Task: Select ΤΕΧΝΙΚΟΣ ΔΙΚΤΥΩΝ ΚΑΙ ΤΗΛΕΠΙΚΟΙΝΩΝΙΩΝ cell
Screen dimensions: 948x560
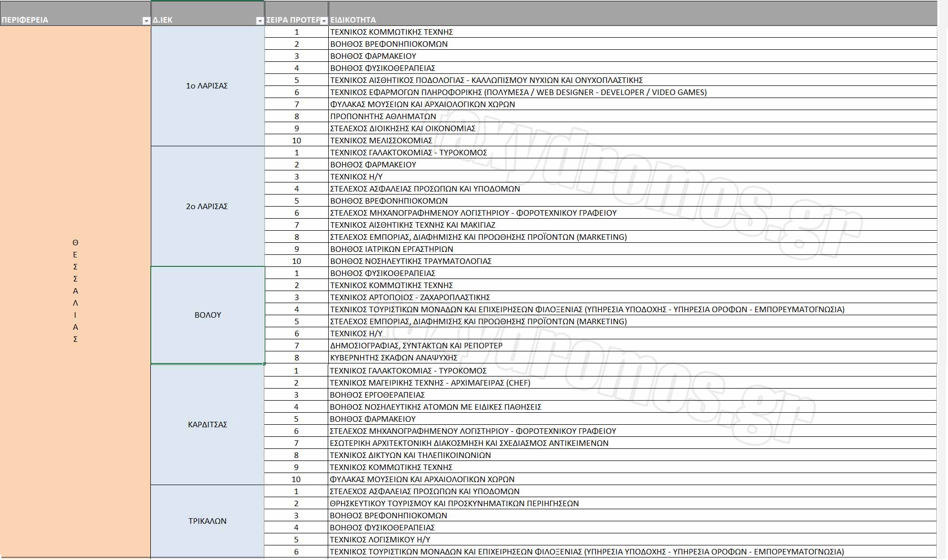Action: tap(633, 455)
